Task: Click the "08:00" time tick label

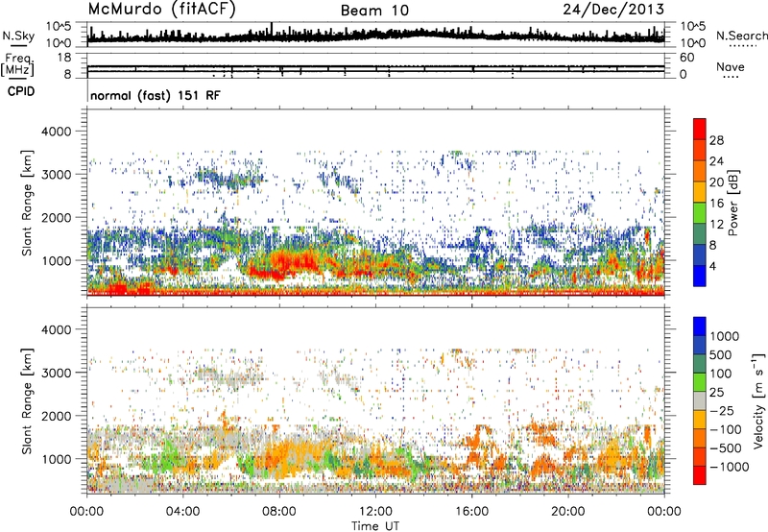Action: 279,512
